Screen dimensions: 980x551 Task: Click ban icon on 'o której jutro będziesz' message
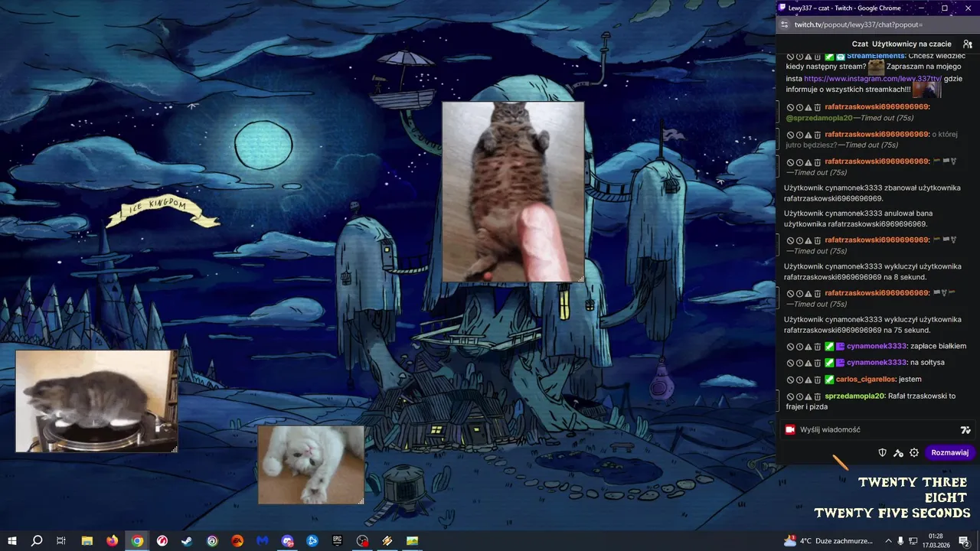790,135
